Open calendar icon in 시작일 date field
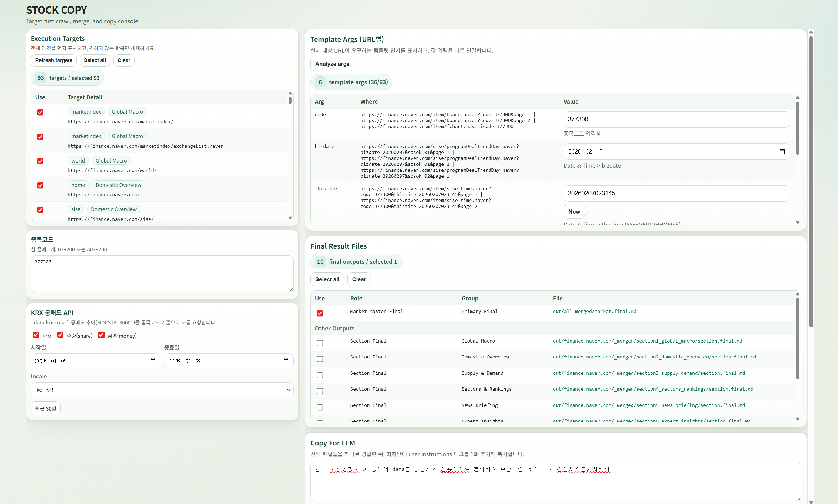Image resolution: width=838 pixels, height=504 pixels. tap(153, 361)
